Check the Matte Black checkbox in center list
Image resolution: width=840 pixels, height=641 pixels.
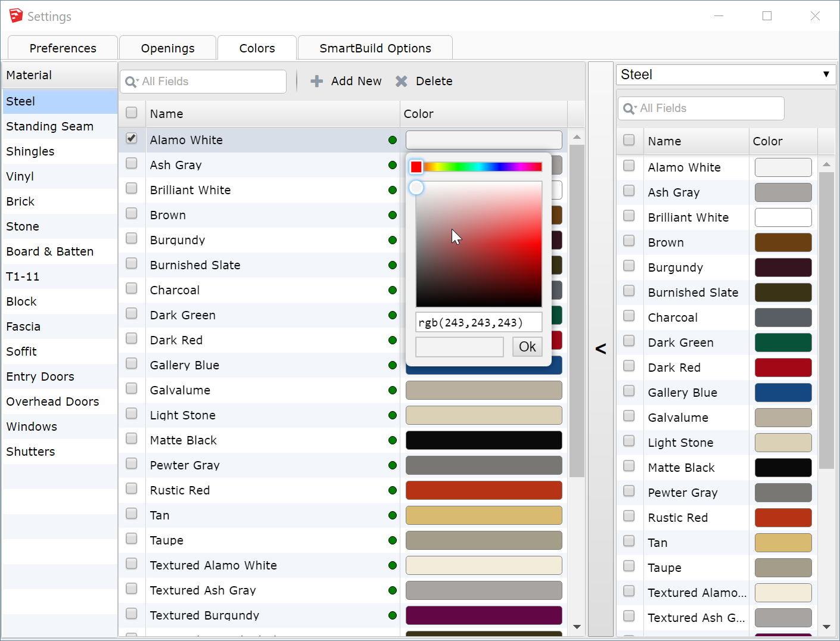132,438
